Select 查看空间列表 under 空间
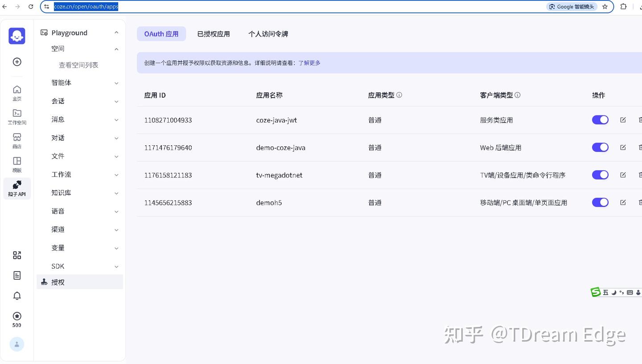This screenshot has width=642, height=364. [x=78, y=65]
